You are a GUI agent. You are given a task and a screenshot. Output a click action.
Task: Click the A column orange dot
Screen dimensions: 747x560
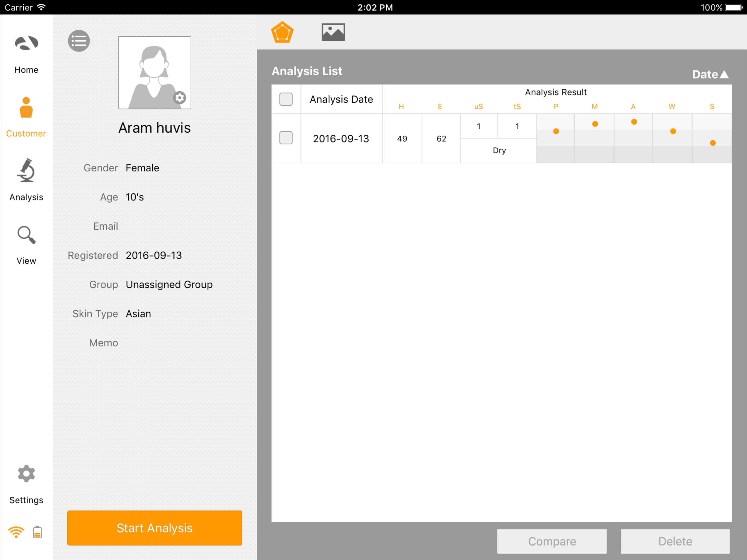point(634,122)
